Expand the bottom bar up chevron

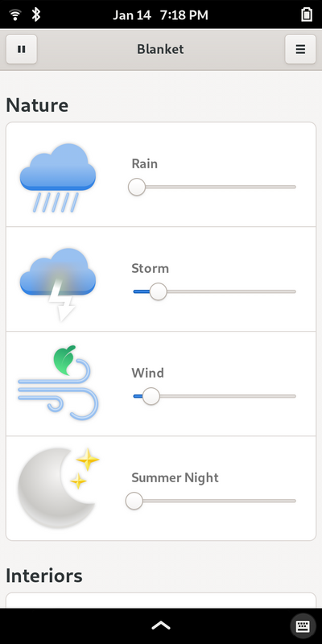pyautogui.click(x=161, y=625)
